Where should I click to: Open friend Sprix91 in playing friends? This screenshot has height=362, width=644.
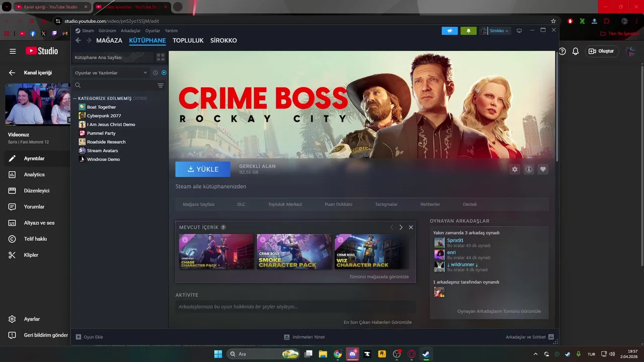click(455, 240)
